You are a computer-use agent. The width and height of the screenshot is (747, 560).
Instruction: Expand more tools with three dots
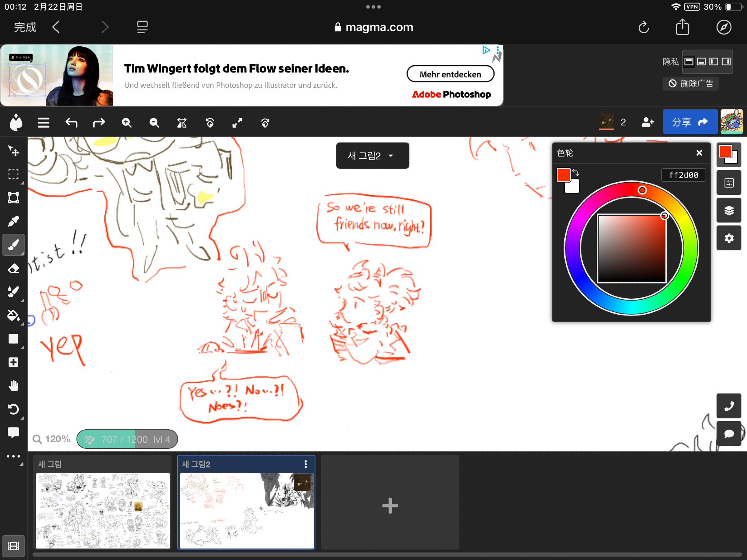point(13,456)
